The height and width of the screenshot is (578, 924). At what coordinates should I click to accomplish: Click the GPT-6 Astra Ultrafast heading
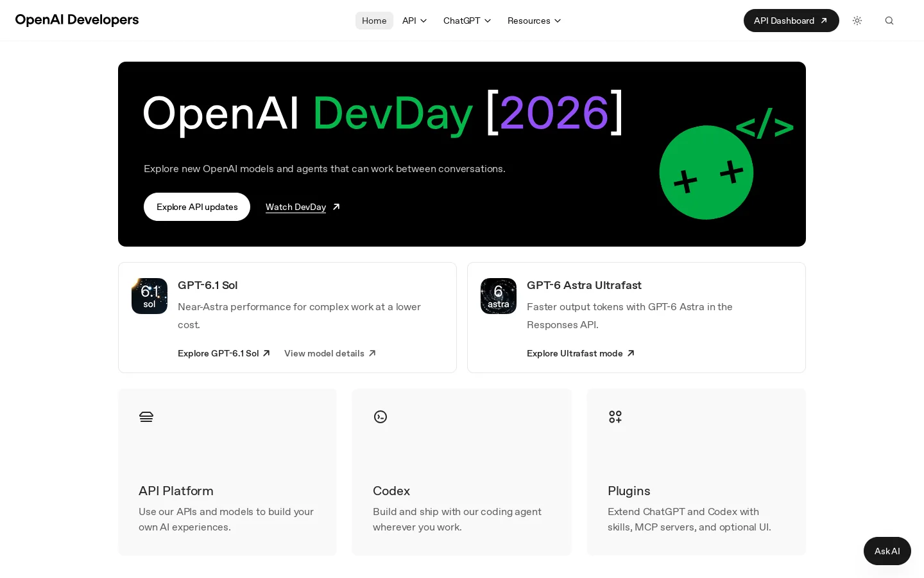click(x=584, y=285)
